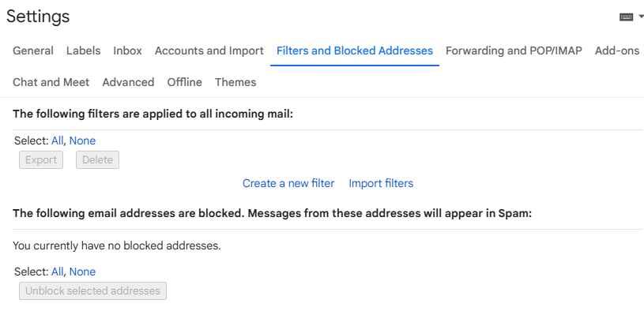
Task: Switch to the Labels tab
Action: coord(84,51)
